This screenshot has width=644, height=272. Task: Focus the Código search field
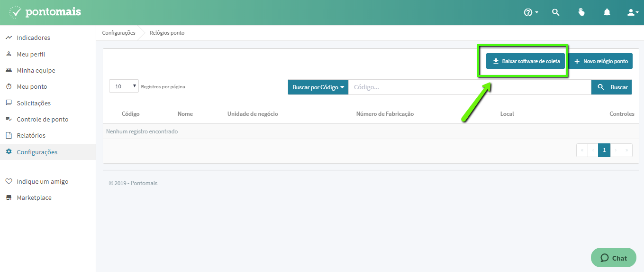pyautogui.click(x=470, y=87)
